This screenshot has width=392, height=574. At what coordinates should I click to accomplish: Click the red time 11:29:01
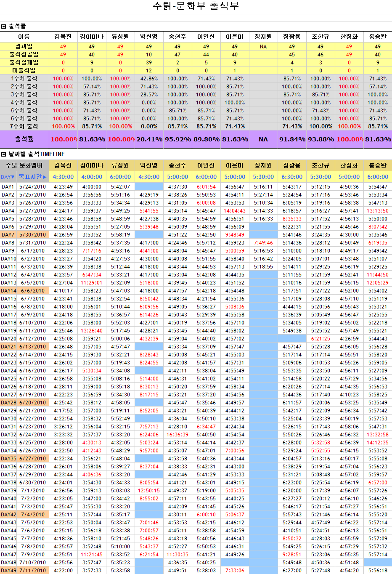(92, 283)
